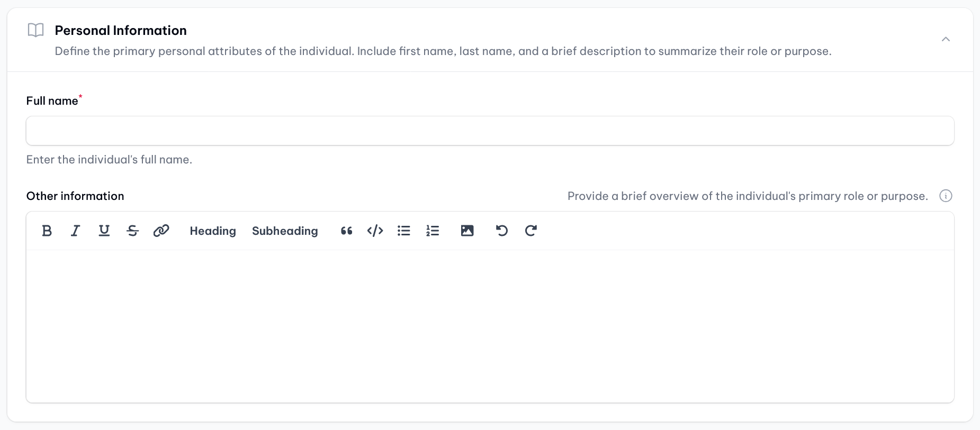Apply strikethrough formatting
The width and height of the screenshot is (980, 430).
(133, 231)
